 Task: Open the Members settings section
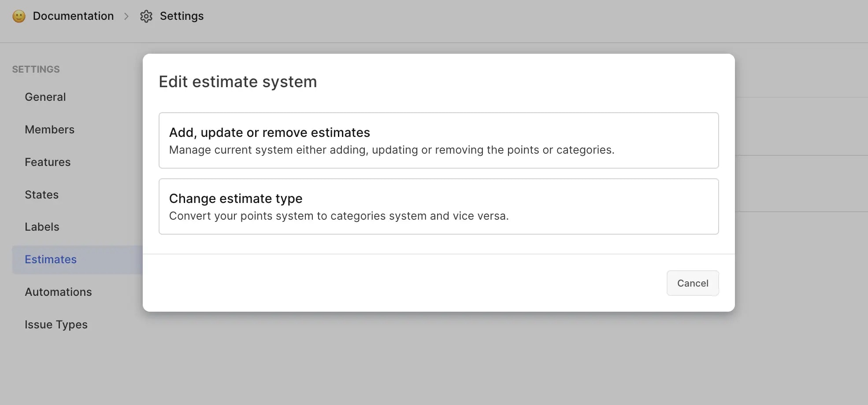49,129
